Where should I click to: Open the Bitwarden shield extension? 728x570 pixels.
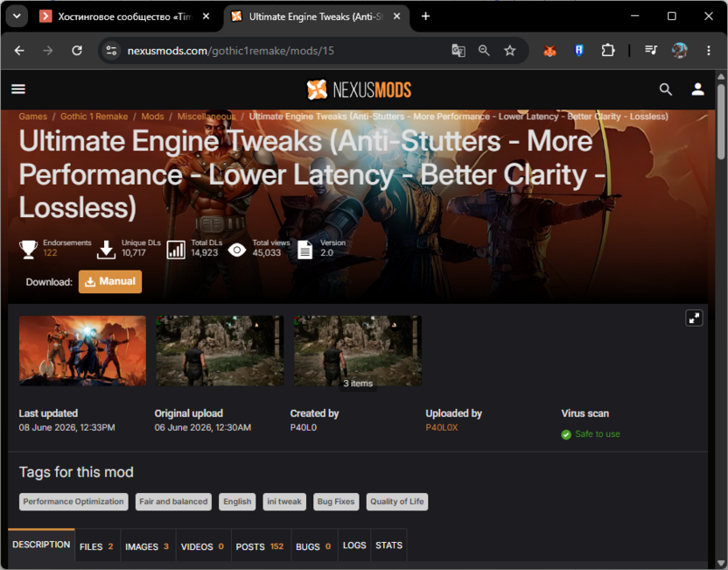(578, 51)
